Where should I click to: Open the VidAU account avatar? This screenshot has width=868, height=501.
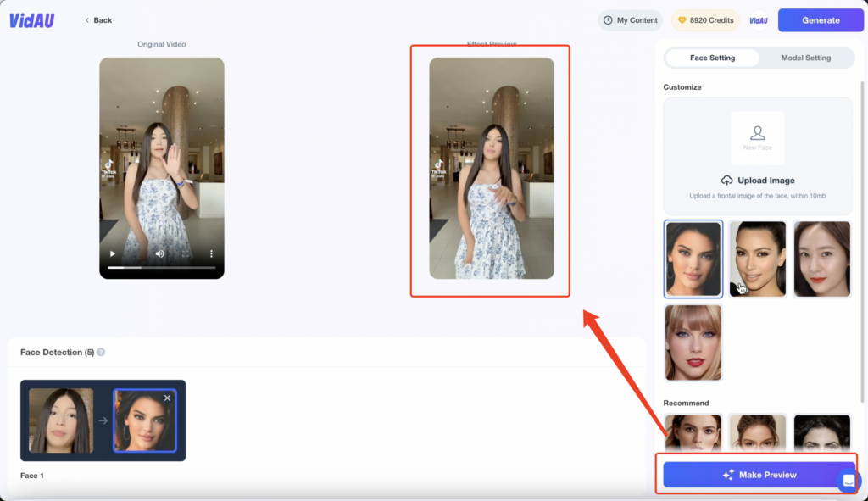coord(759,20)
